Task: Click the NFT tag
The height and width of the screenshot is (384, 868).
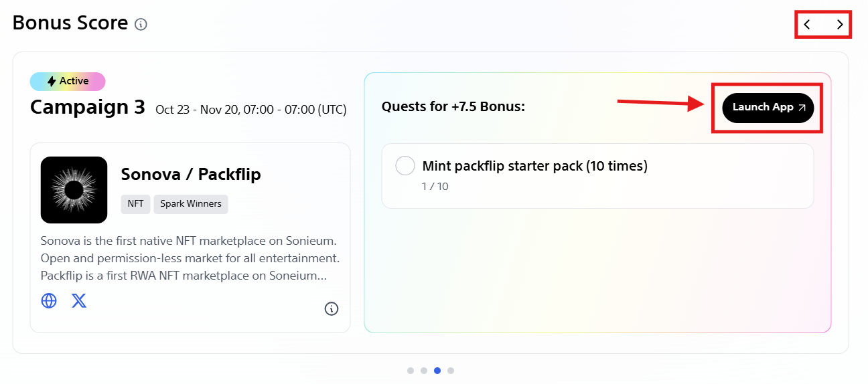Action: click(135, 204)
